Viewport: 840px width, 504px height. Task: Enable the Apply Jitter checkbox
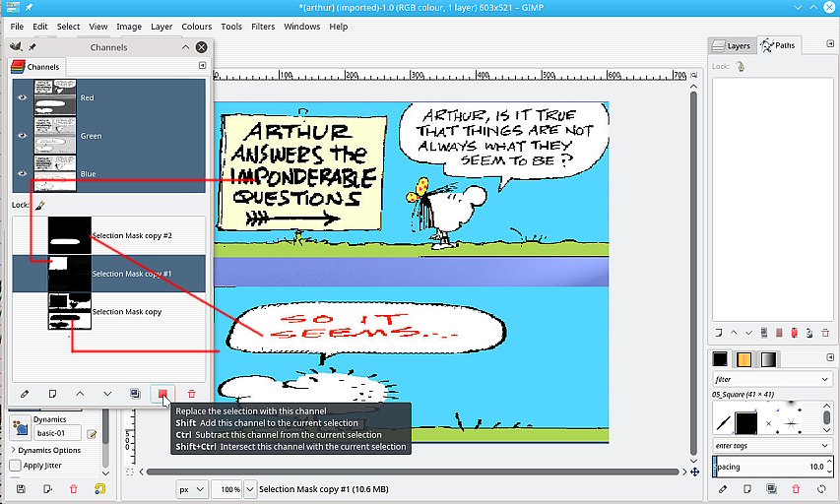16,466
